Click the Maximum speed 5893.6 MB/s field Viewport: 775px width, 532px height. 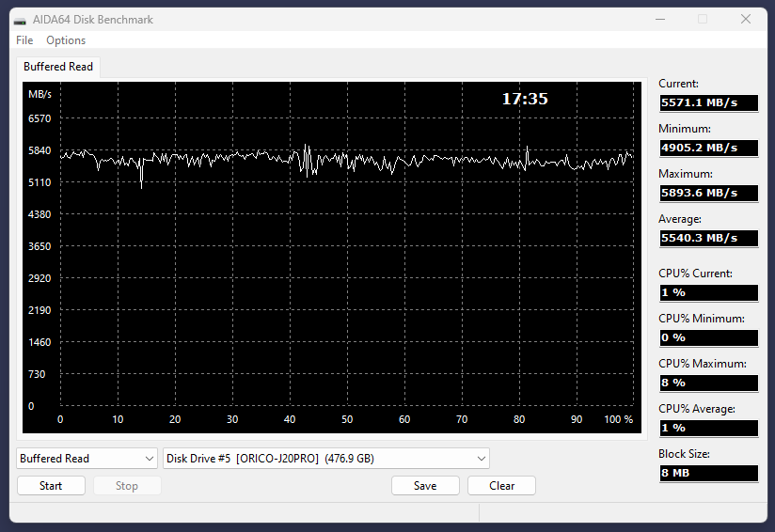pos(709,193)
